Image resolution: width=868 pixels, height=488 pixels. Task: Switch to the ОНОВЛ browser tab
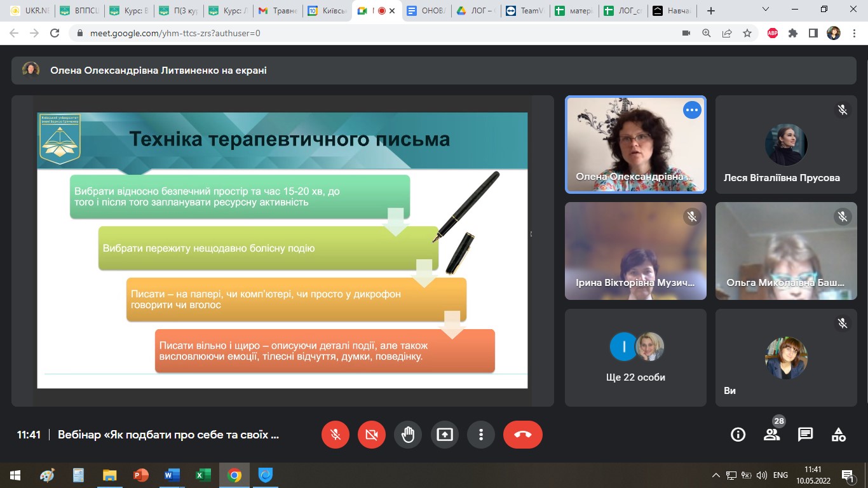point(427,11)
